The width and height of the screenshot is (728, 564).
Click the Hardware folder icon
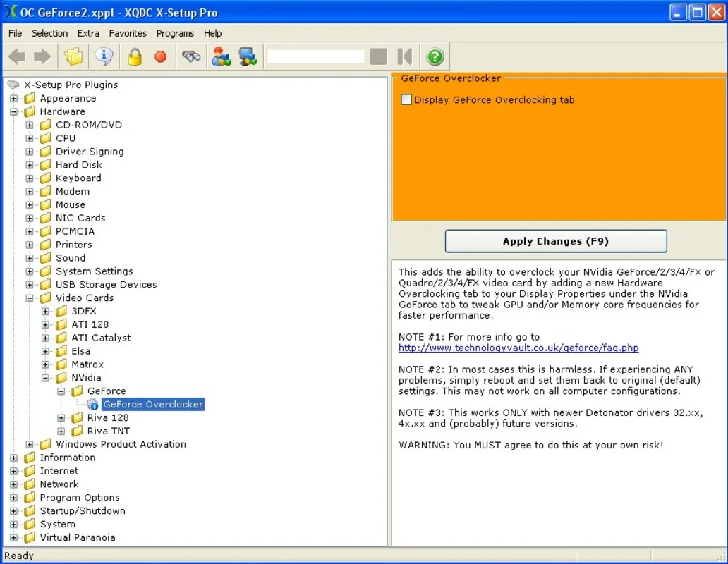click(x=30, y=111)
